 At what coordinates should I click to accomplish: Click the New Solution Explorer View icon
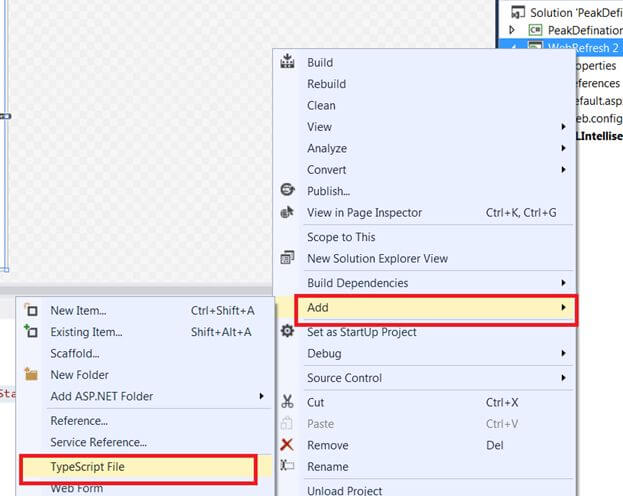287,258
